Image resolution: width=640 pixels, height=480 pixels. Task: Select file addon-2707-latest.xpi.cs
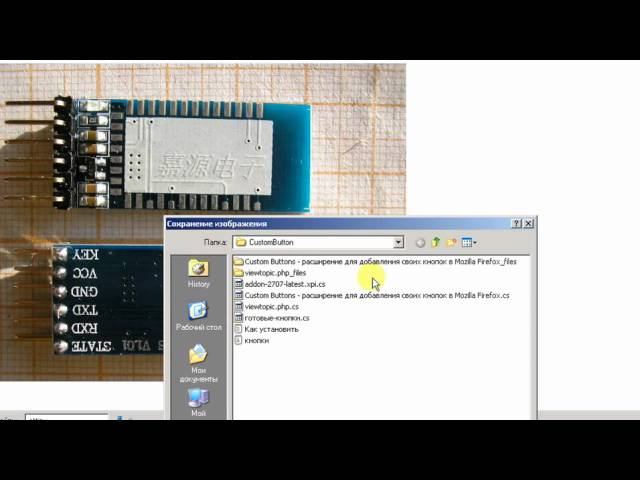click(280, 284)
